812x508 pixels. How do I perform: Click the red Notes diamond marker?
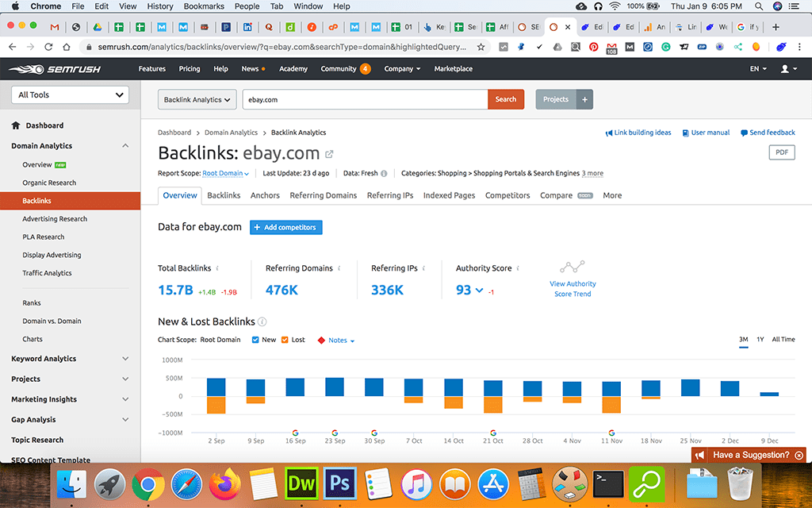coord(321,341)
